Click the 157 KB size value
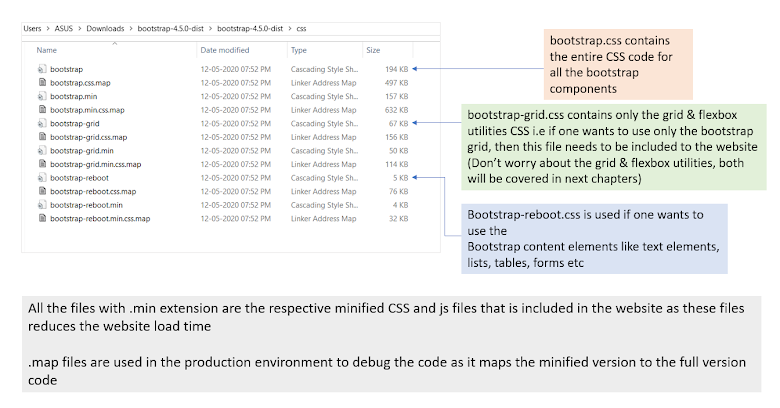The image size is (780, 408). (x=396, y=96)
